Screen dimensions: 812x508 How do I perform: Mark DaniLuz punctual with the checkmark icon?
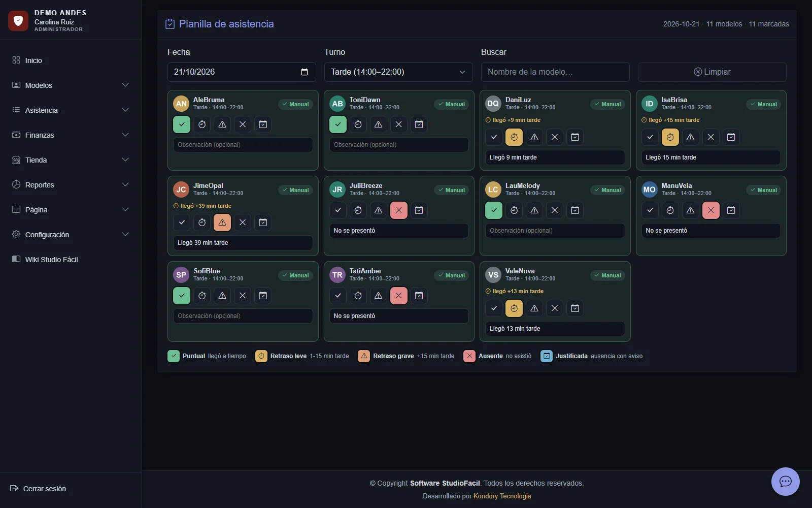point(494,137)
